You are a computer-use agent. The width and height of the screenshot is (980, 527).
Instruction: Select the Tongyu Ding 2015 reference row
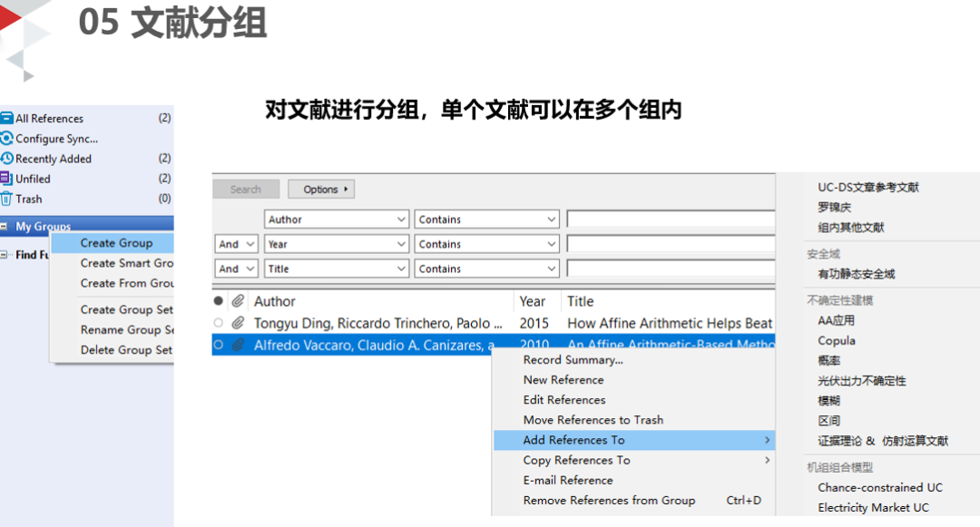click(x=493, y=323)
